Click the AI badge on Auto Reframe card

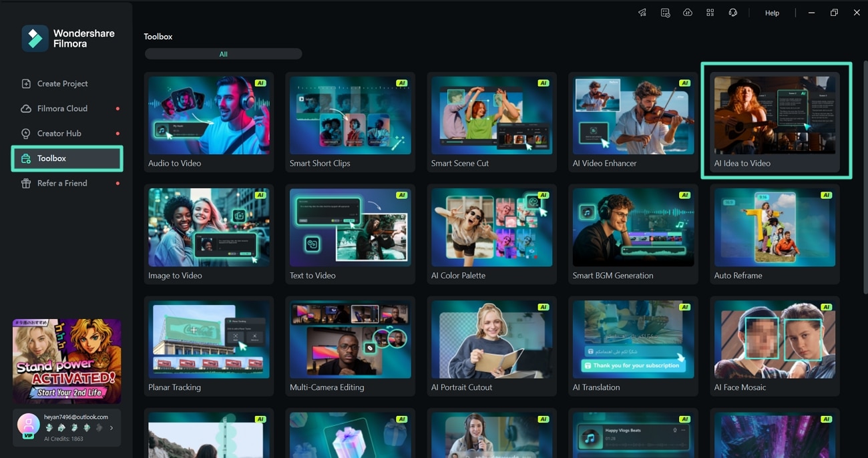827,196
